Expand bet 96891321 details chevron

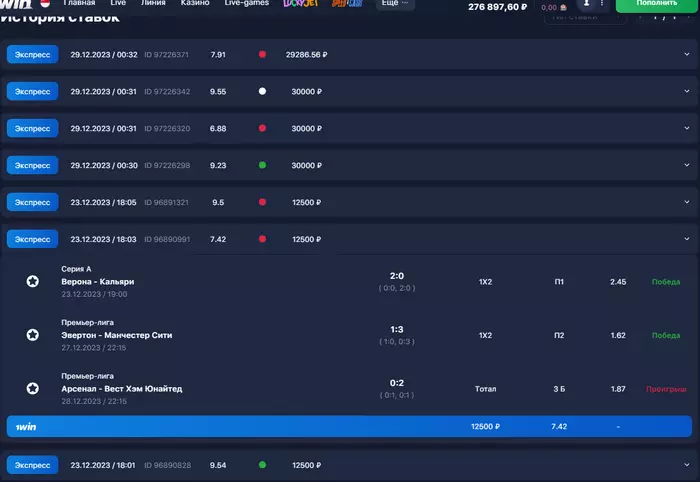[x=687, y=202]
